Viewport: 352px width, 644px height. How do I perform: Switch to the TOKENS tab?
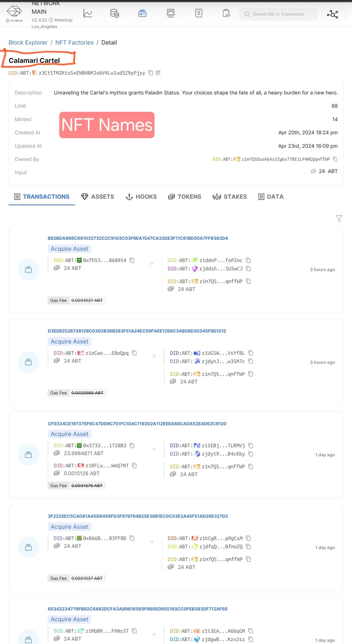coord(184,197)
